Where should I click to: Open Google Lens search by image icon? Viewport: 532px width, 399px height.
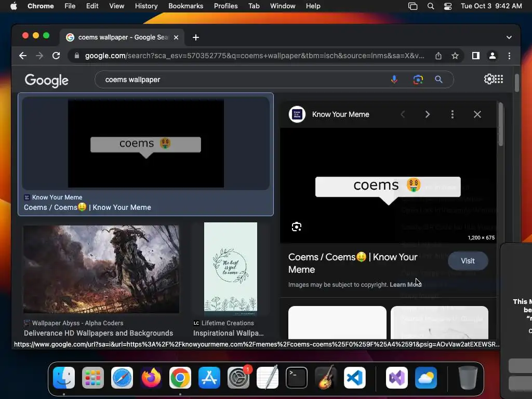click(x=418, y=79)
